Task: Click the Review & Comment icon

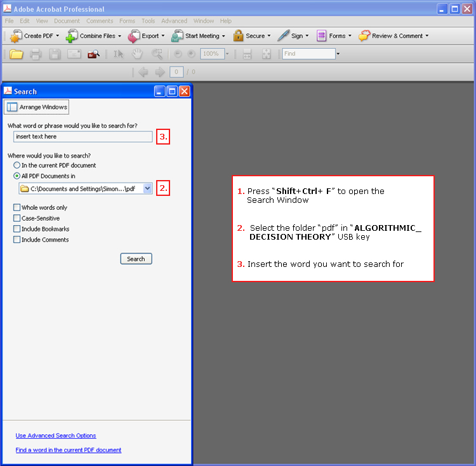Action: pyautogui.click(x=364, y=36)
